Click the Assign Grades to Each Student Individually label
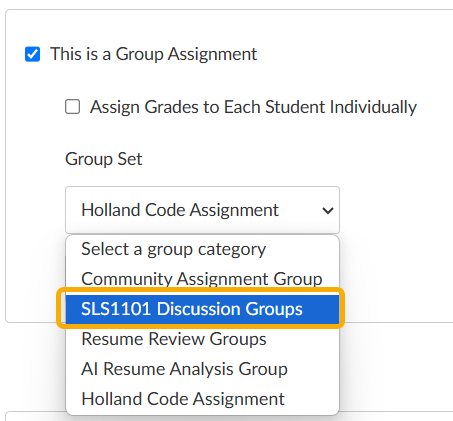453x421 pixels. coord(253,107)
